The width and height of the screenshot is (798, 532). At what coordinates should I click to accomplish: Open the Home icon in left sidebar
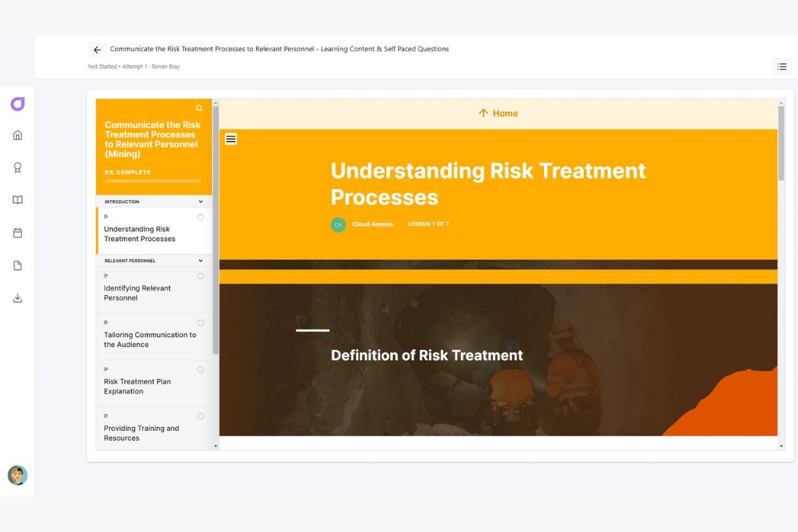click(x=18, y=135)
